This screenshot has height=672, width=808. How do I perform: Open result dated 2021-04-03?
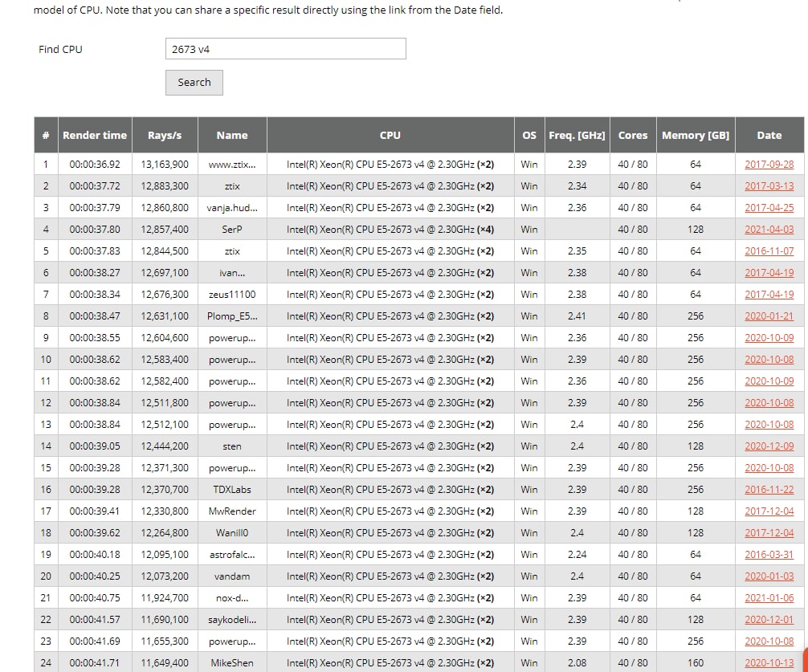[x=769, y=229]
